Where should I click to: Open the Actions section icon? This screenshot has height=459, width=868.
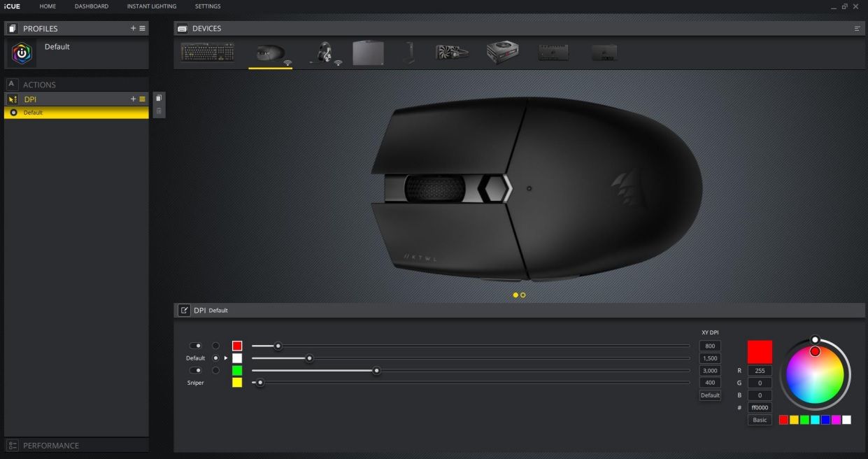[11, 84]
